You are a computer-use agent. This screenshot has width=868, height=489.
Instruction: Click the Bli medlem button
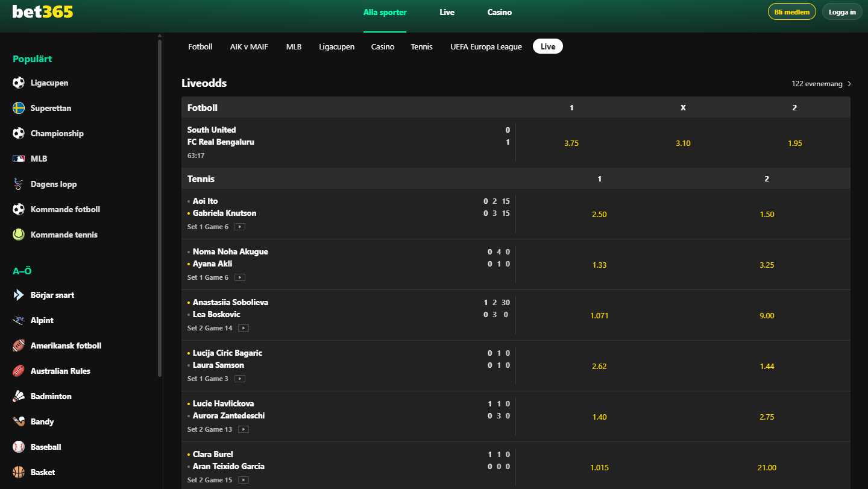tap(792, 12)
